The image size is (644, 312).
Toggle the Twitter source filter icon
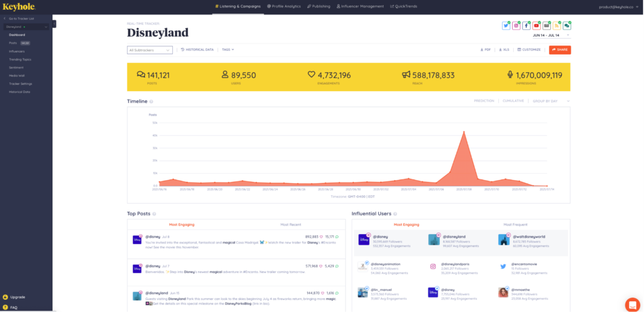[506, 26]
